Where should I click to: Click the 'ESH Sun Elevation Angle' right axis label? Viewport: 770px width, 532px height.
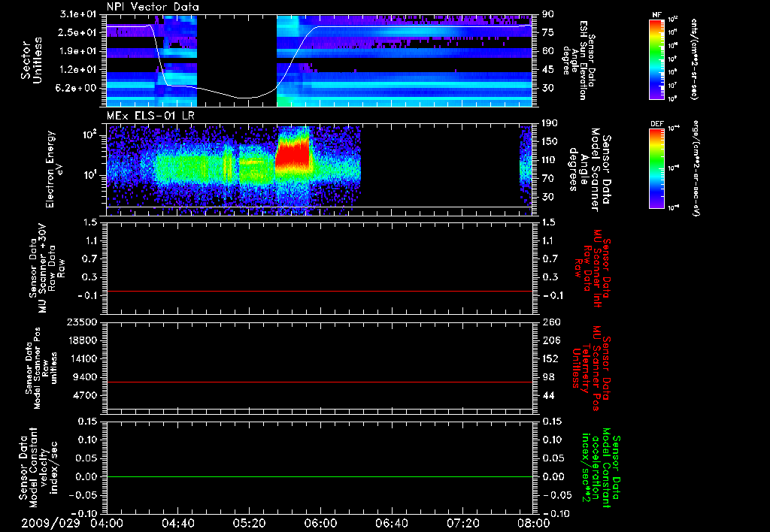click(x=579, y=60)
